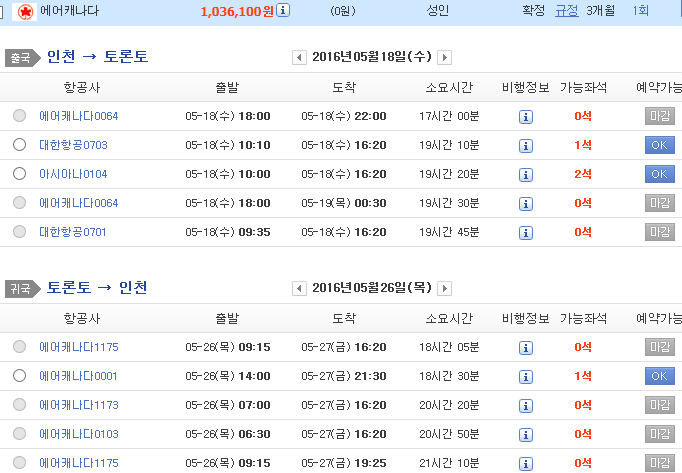Click the 17시간 00분 duration cell

click(449, 116)
